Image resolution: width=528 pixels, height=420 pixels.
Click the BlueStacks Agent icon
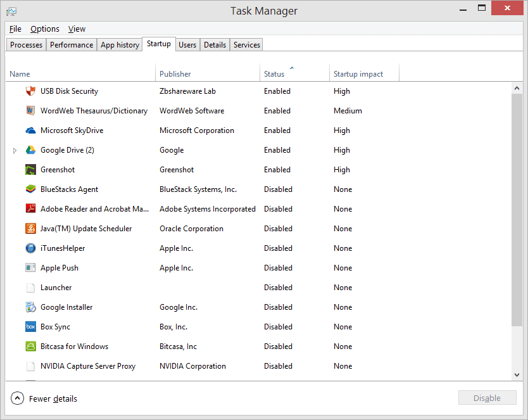point(30,189)
